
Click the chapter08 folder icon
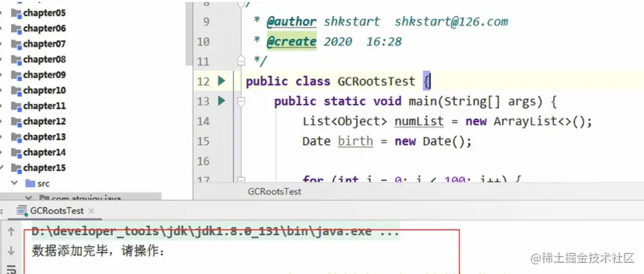point(16,60)
